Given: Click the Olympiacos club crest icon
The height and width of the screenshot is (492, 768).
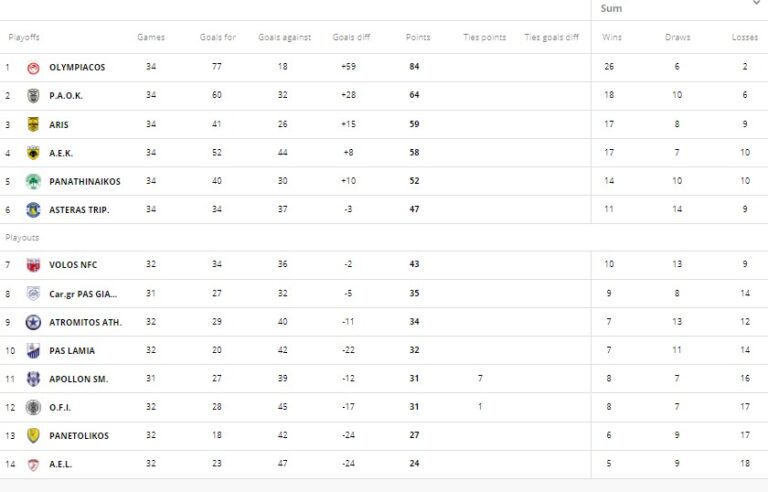Looking at the screenshot, I should pyautogui.click(x=33, y=67).
